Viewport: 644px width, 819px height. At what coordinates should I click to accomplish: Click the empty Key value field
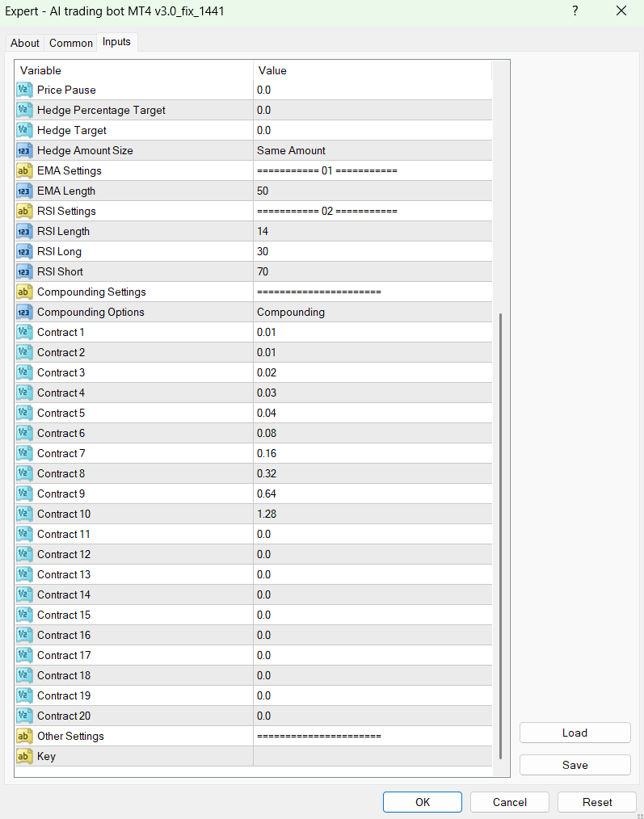click(373, 756)
